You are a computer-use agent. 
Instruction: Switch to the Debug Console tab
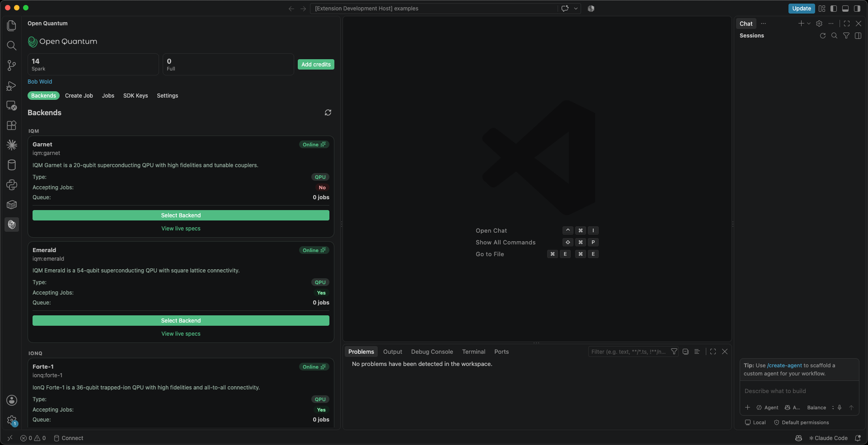coord(432,352)
